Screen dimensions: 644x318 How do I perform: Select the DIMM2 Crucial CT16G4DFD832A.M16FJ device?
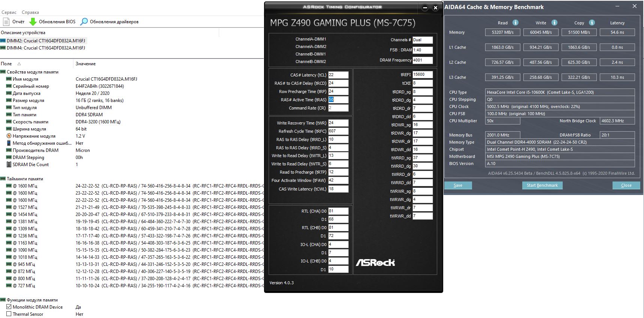click(x=46, y=40)
